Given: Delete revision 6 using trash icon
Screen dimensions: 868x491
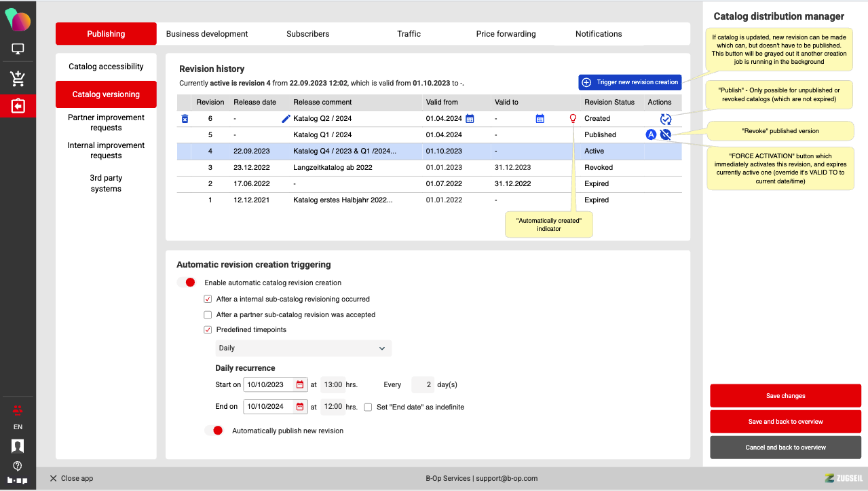Looking at the screenshot, I should pos(185,119).
